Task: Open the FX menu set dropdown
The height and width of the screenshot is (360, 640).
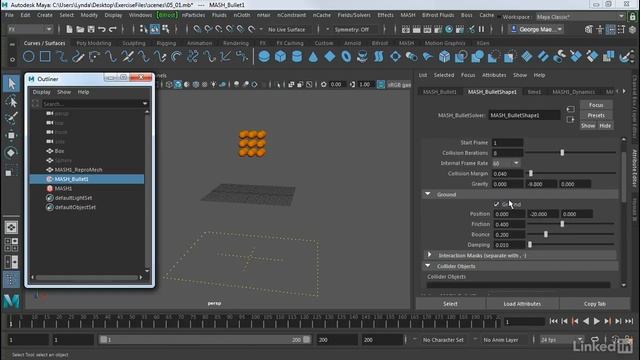Action: [x=30, y=29]
